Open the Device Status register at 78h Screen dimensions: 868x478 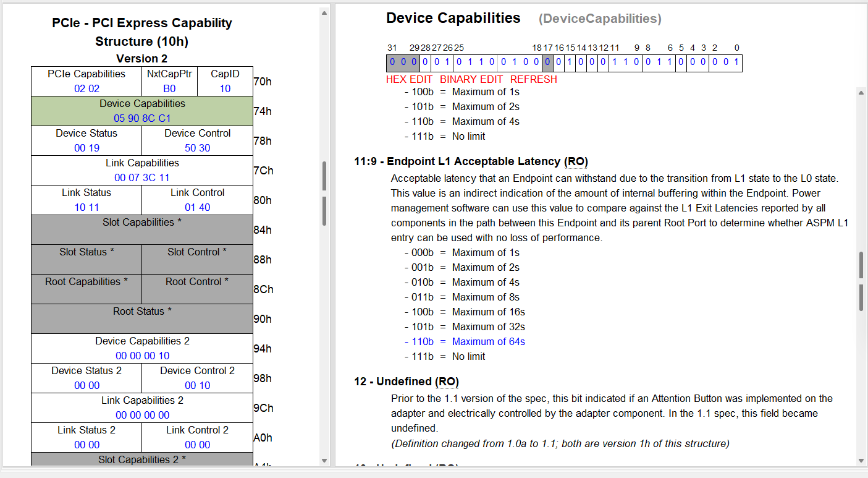point(86,140)
